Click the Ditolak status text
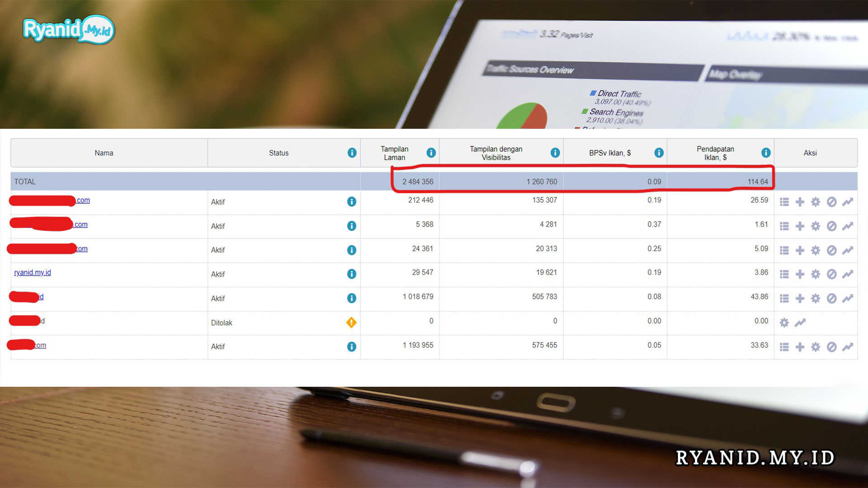 point(222,323)
